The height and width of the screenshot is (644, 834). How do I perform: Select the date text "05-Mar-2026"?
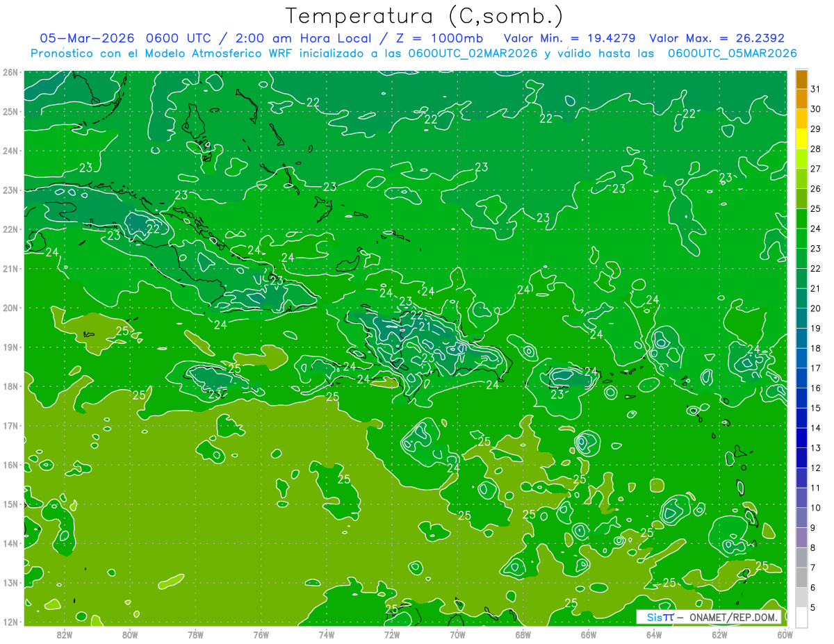(86, 38)
